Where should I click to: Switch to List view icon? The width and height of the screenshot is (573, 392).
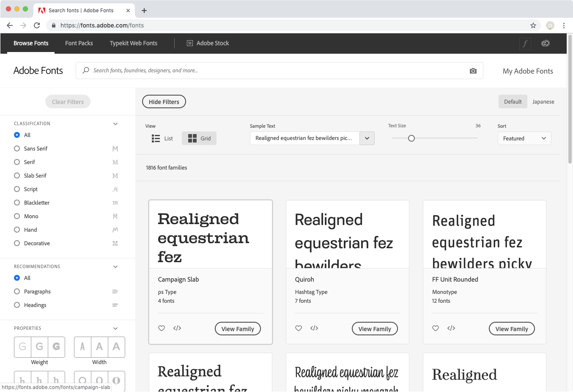156,138
